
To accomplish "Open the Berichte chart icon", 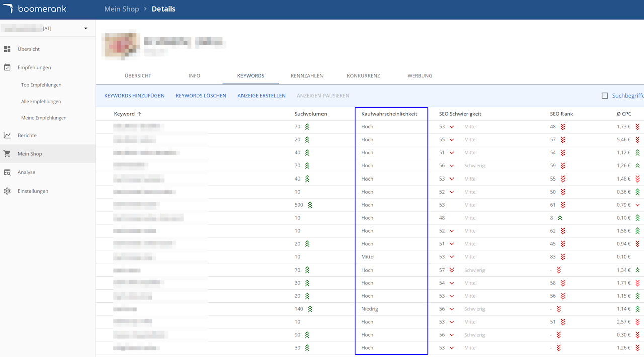I will pos(7,135).
